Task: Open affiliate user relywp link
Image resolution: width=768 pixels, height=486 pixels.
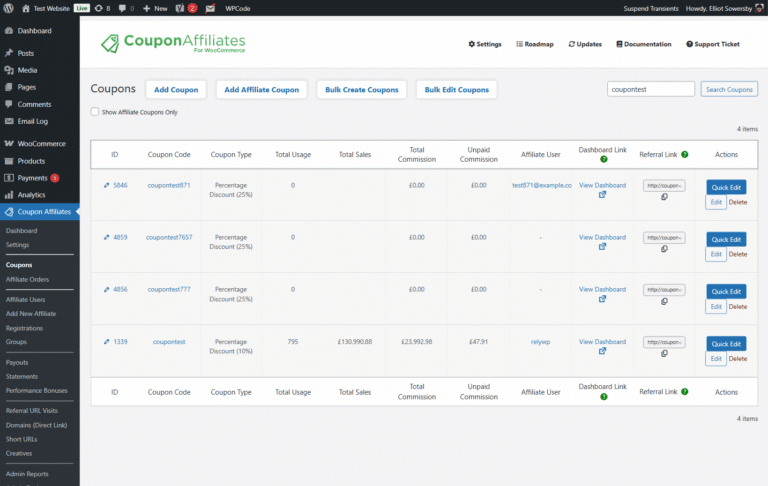Action: (540, 342)
